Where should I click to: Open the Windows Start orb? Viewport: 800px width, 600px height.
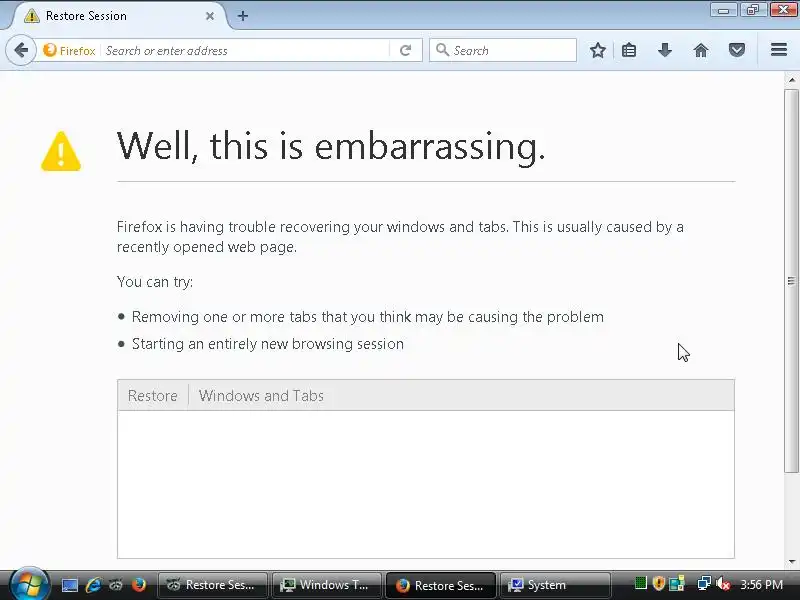[x=29, y=584]
